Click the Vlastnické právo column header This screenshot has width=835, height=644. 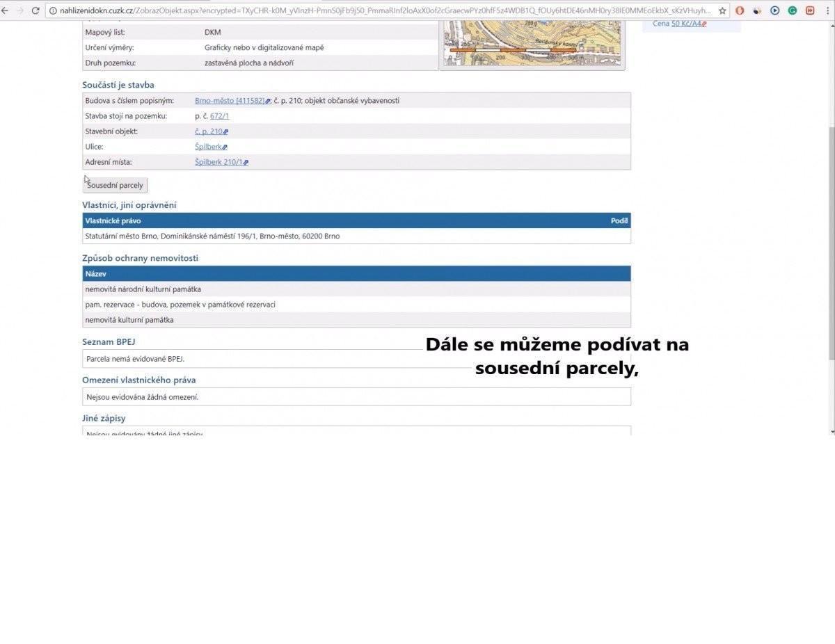[x=113, y=221]
